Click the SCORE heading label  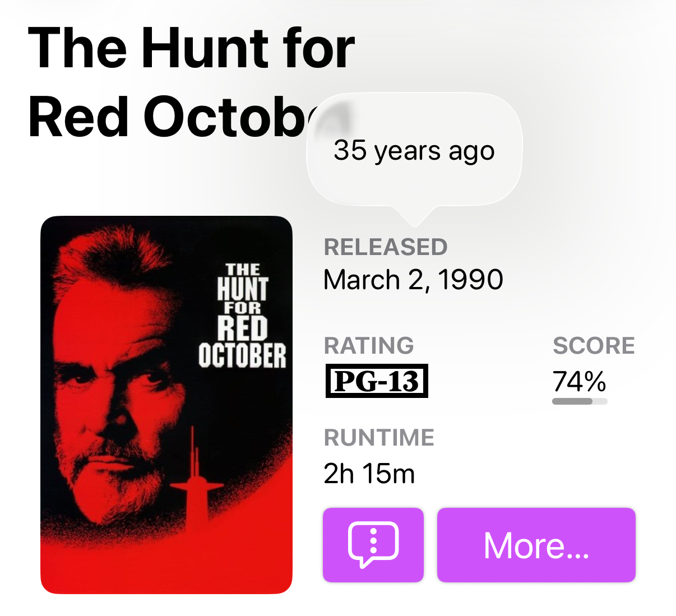(594, 346)
